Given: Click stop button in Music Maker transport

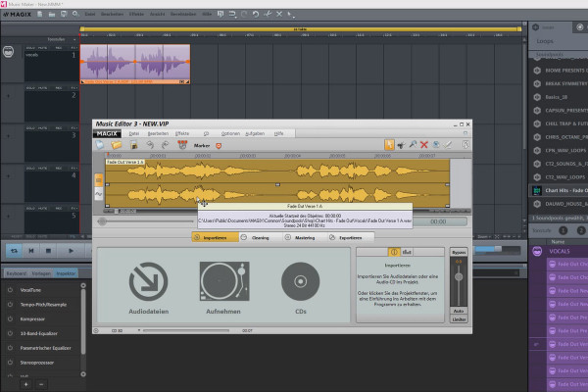Looking at the screenshot, I should click(x=48, y=251).
